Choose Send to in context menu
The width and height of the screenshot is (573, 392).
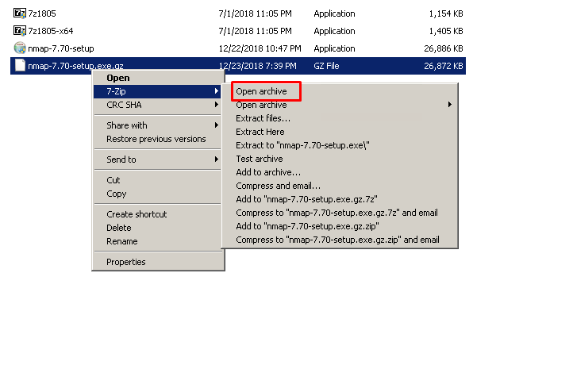159,159
